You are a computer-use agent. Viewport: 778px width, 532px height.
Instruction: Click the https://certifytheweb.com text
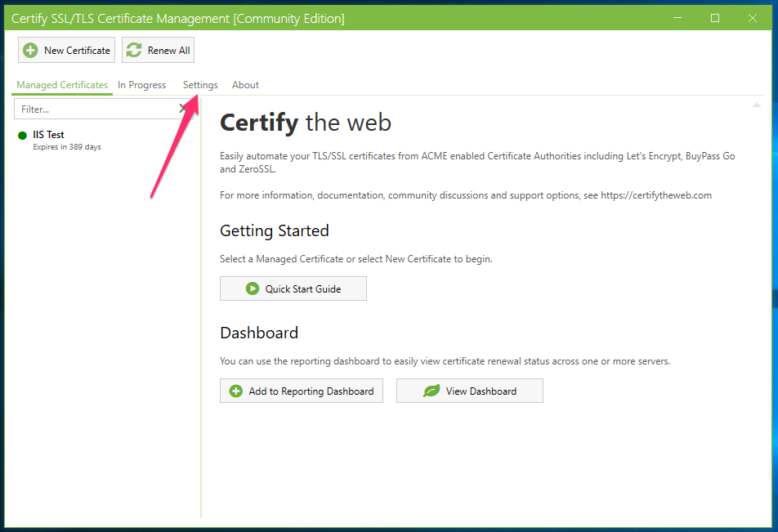(656, 195)
